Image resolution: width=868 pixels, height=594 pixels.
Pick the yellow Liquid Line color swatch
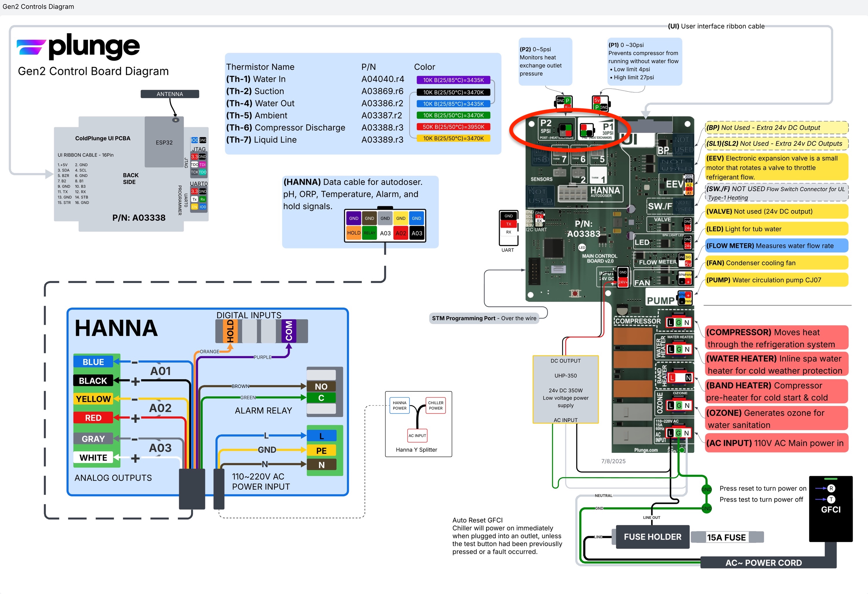tap(453, 138)
